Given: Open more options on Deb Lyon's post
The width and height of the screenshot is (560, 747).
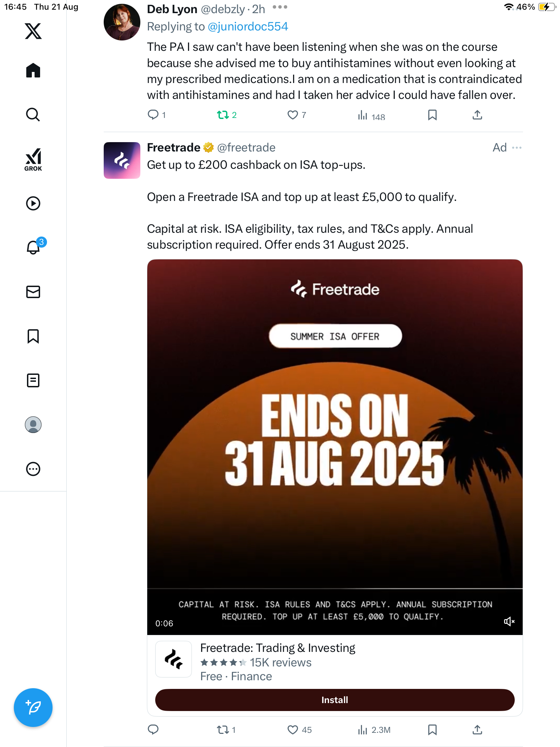Looking at the screenshot, I should 280,7.
